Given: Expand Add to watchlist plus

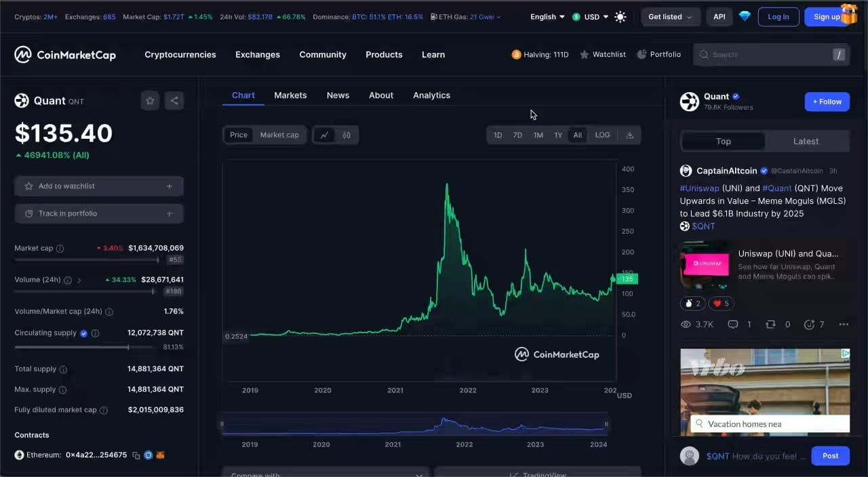Looking at the screenshot, I should pos(170,186).
